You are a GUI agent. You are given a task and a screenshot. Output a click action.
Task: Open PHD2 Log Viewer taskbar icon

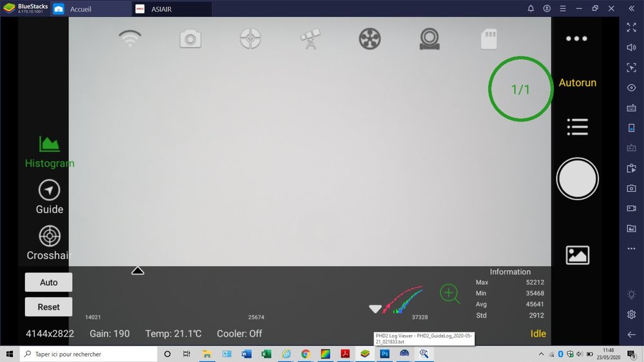coord(424,354)
